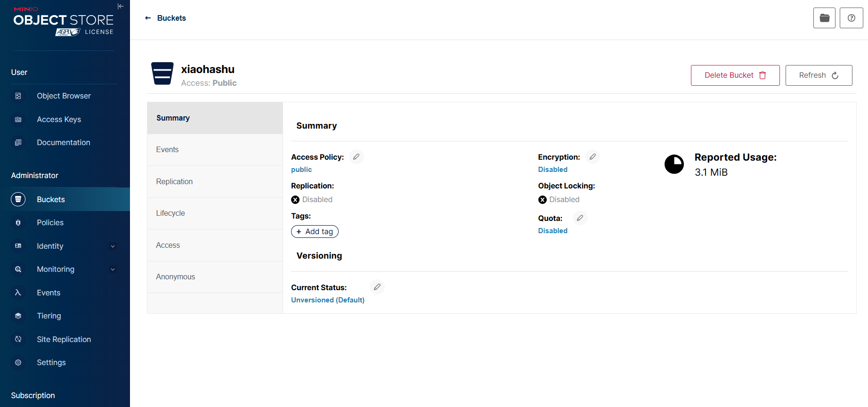The image size is (868, 407).
Task: Click the Delete Bucket button
Action: (x=735, y=75)
